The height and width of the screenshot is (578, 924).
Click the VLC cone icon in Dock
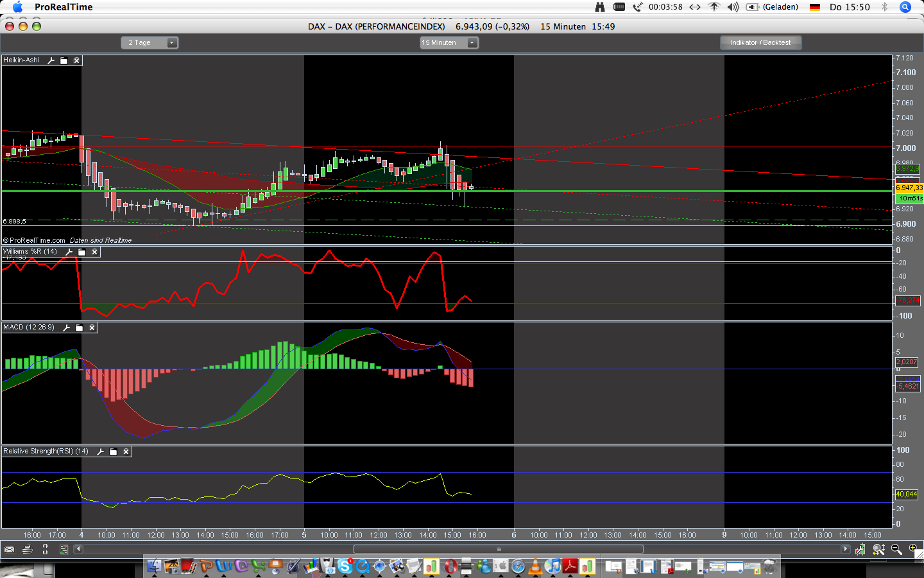pyautogui.click(x=535, y=566)
